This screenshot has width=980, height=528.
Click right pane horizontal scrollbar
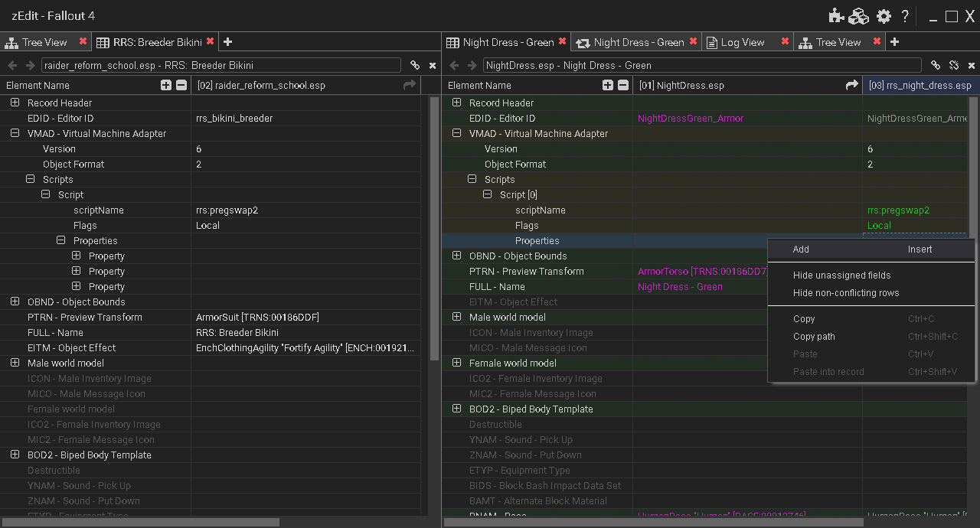(653, 522)
